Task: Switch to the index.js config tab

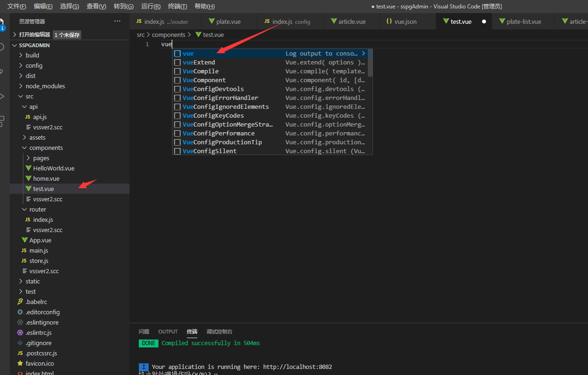Action: tap(290, 21)
